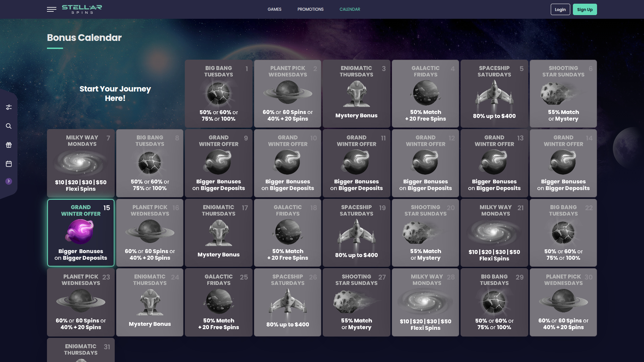Select the Grand Winter Offer on day 15
This screenshot has height=362, width=644.
click(x=81, y=233)
